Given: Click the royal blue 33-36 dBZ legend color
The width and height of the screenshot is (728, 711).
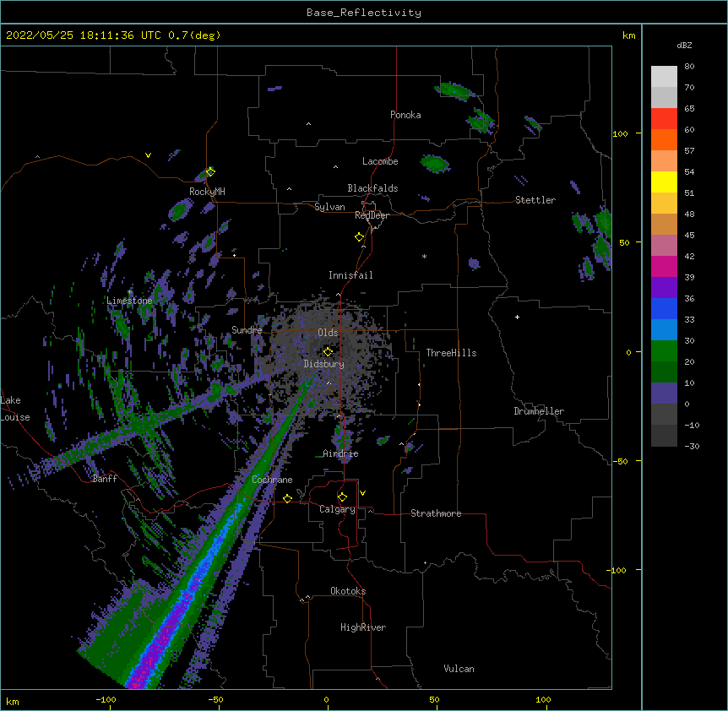Looking at the screenshot, I should 664,308.
